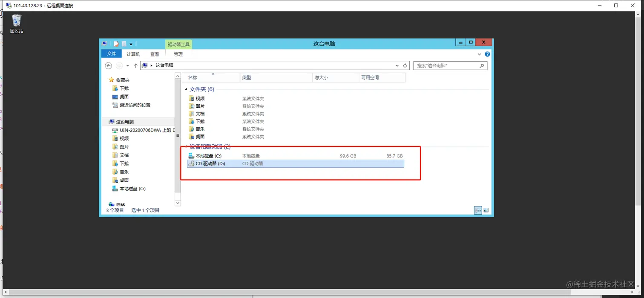Screen dimensions: 644x298
Task: Switch to details view in status bar
Action: (x=478, y=210)
